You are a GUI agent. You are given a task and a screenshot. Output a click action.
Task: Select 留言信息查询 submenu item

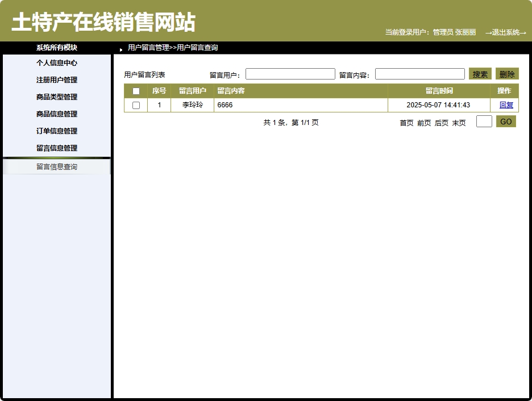[57, 166]
